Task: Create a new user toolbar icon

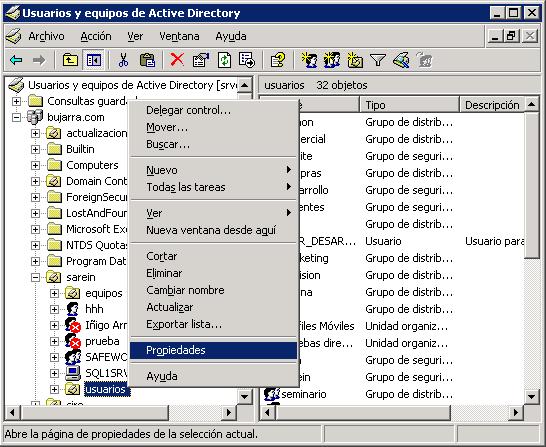Action: click(309, 61)
